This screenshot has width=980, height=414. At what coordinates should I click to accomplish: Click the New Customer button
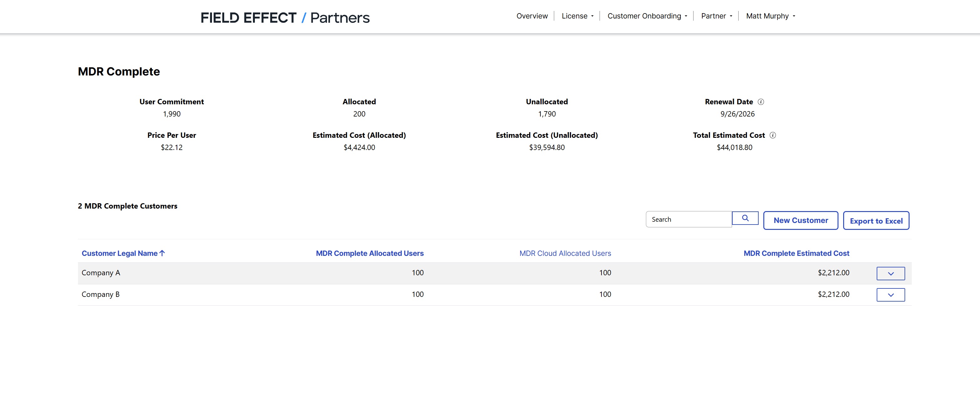pos(800,220)
